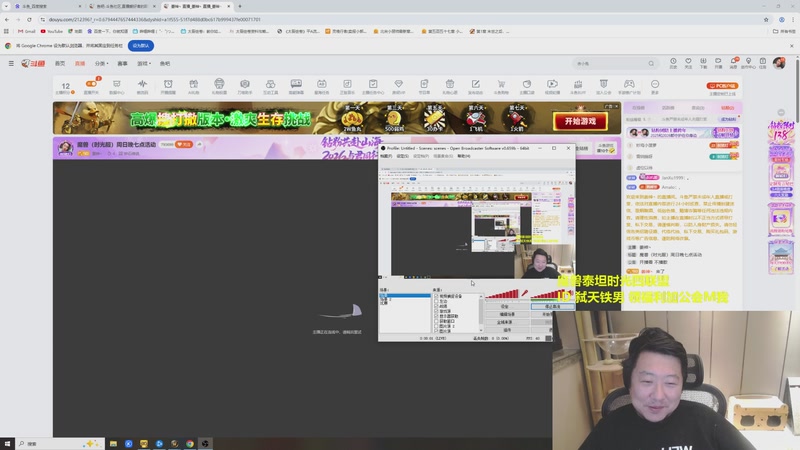Click the audio waveform icon in streamer toolbar

pos(142,84)
